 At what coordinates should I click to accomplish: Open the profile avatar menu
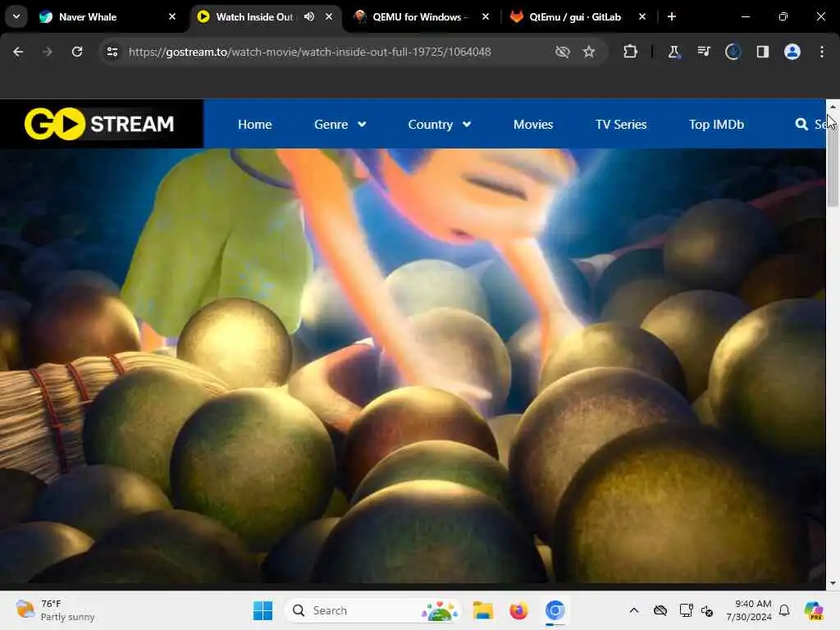(792, 52)
